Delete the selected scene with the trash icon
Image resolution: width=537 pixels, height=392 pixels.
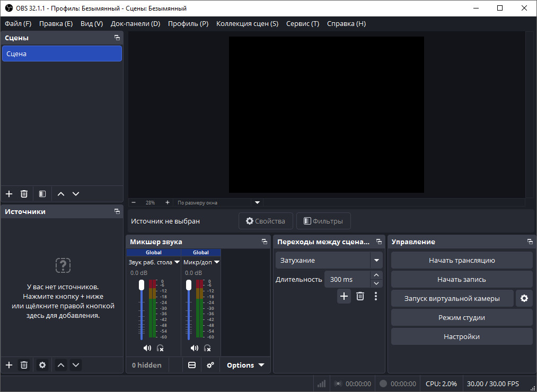pyautogui.click(x=24, y=194)
